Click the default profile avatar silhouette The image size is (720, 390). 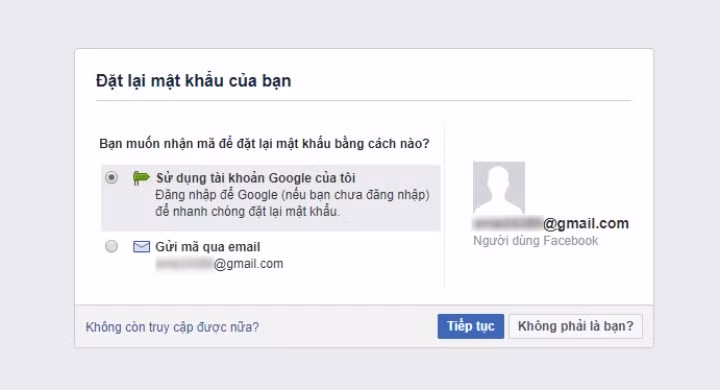coord(499,187)
